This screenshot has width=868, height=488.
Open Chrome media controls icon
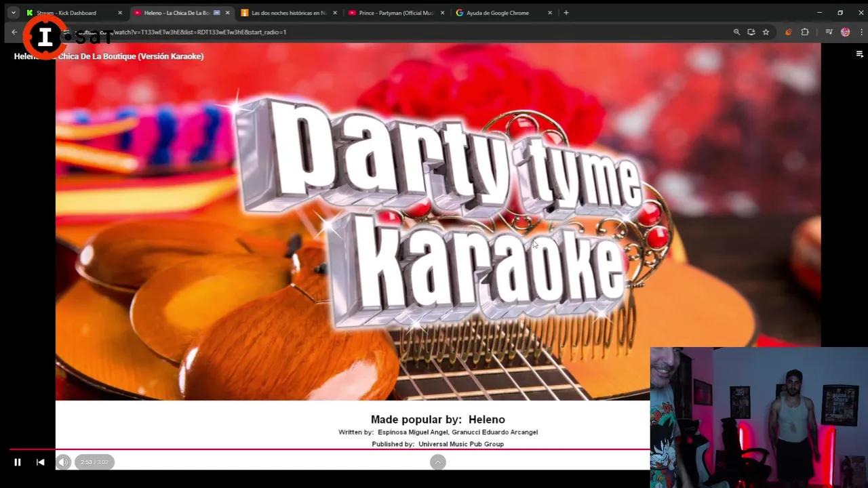click(x=829, y=32)
